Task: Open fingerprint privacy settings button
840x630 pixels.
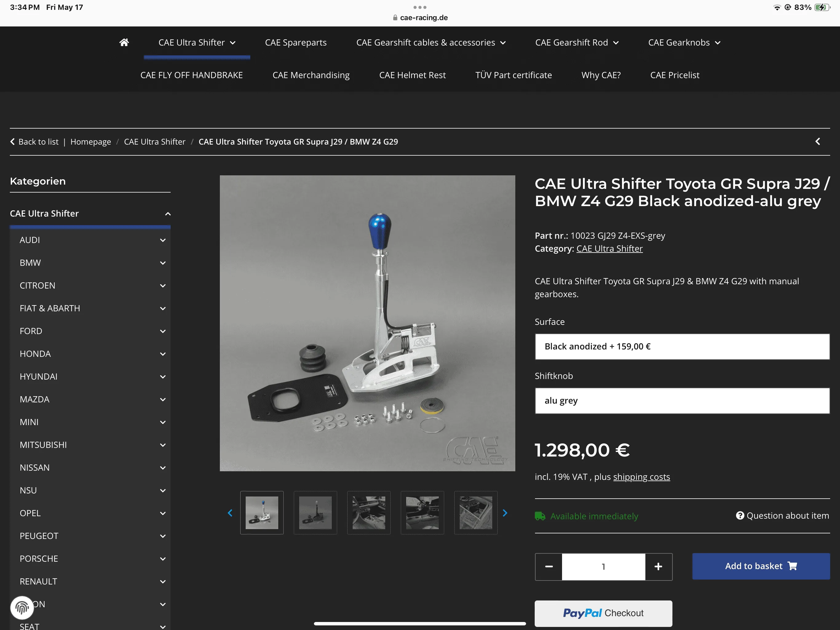Action: [x=22, y=608]
